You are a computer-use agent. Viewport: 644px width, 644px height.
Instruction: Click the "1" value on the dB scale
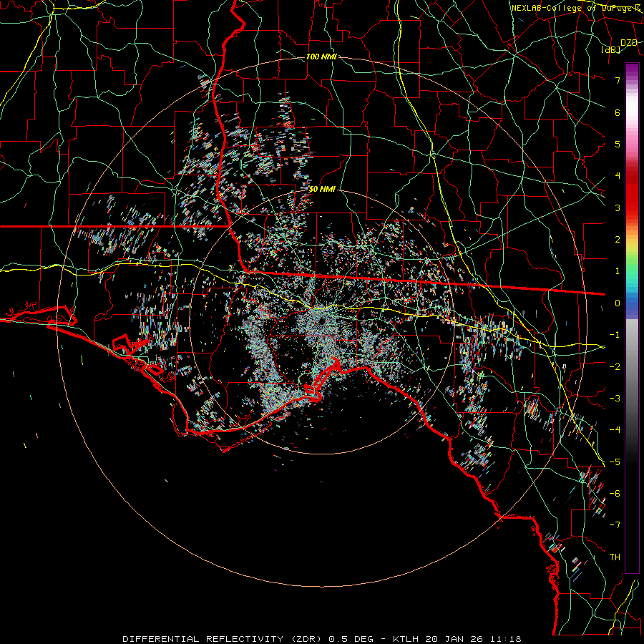pos(618,271)
